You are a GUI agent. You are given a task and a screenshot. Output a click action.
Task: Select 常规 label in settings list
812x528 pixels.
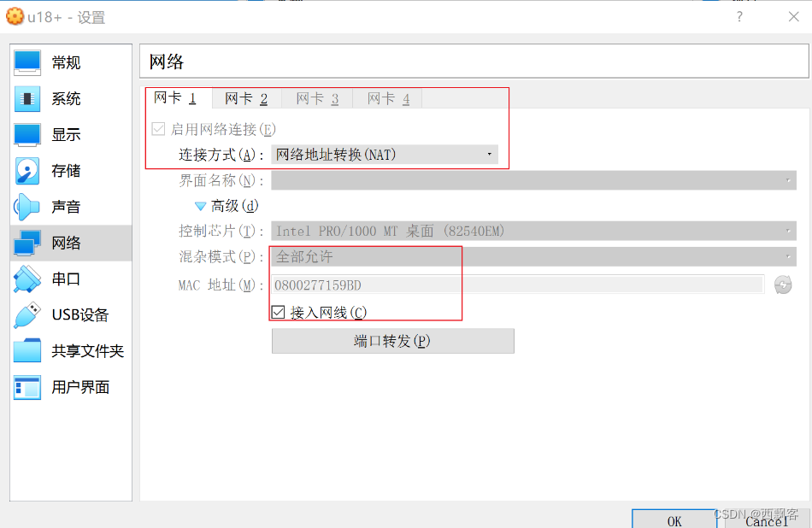[x=67, y=62]
